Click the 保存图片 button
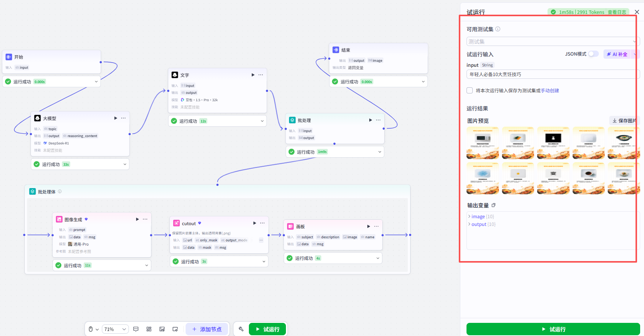644x336 pixels. click(x=624, y=120)
